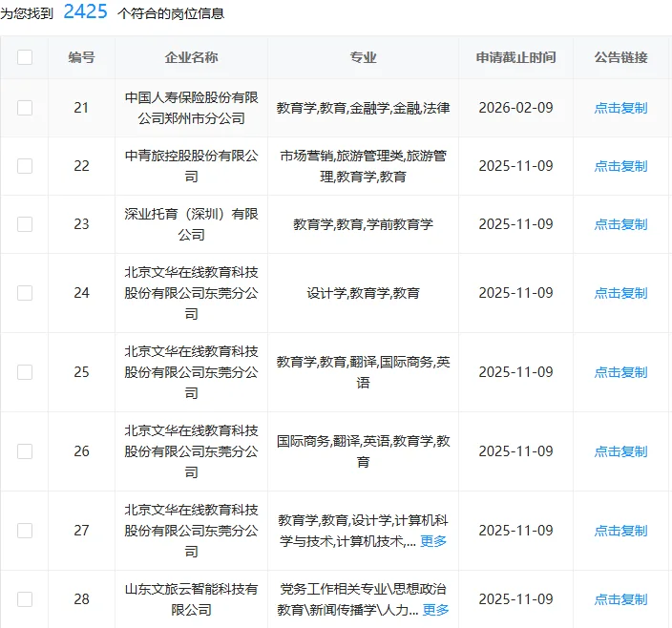
Task: Click majors cell 教育学,教育,学前教育学
Action: tap(363, 224)
